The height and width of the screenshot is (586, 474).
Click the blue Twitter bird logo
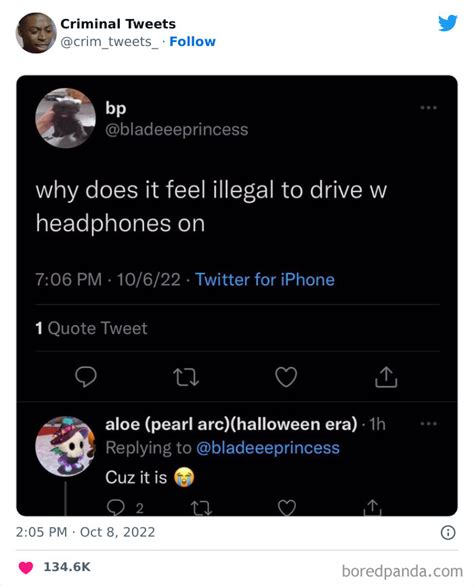(447, 23)
